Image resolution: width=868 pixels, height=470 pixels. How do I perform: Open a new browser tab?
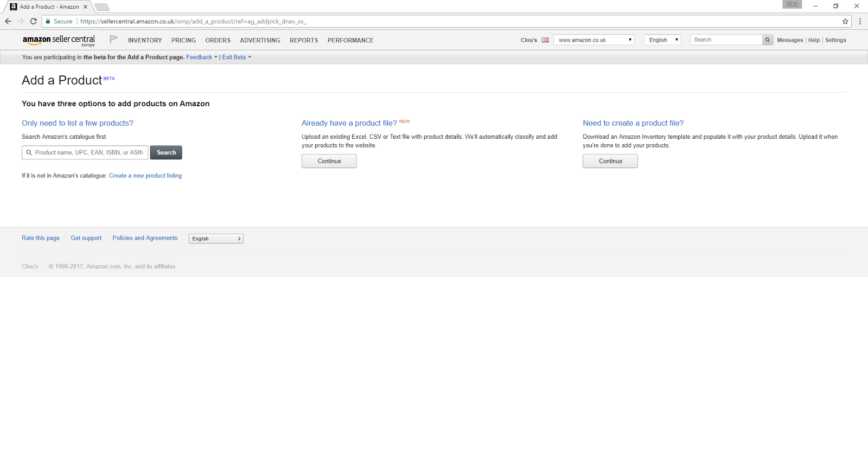102,7
